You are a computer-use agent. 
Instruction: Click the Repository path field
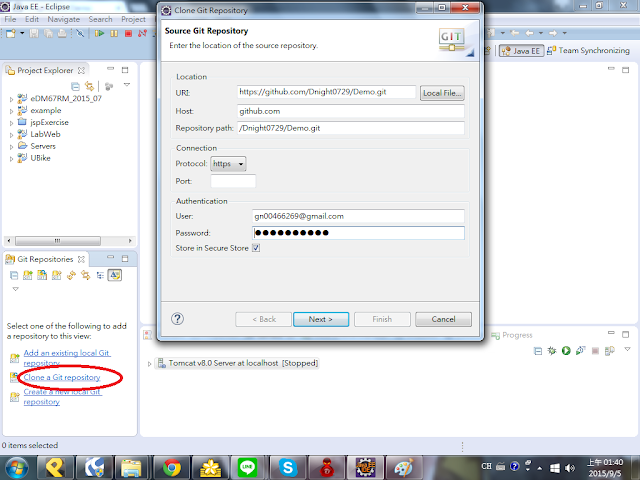(x=351, y=128)
